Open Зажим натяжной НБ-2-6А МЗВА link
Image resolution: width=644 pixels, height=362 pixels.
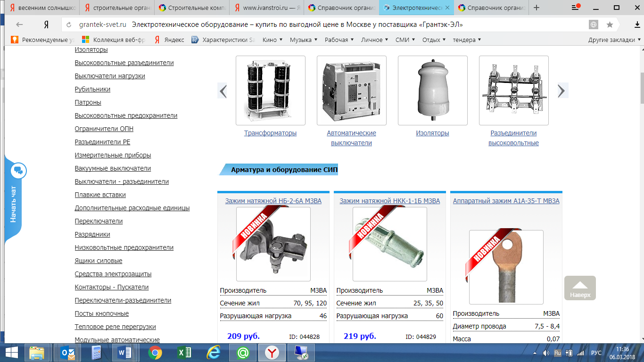pyautogui.click(x=273, y=201)
